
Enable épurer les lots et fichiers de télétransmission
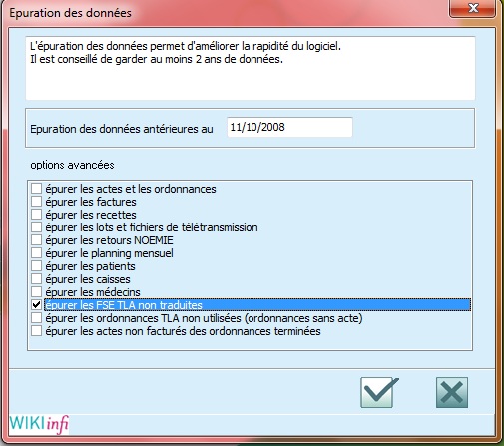tap(36, 227)
